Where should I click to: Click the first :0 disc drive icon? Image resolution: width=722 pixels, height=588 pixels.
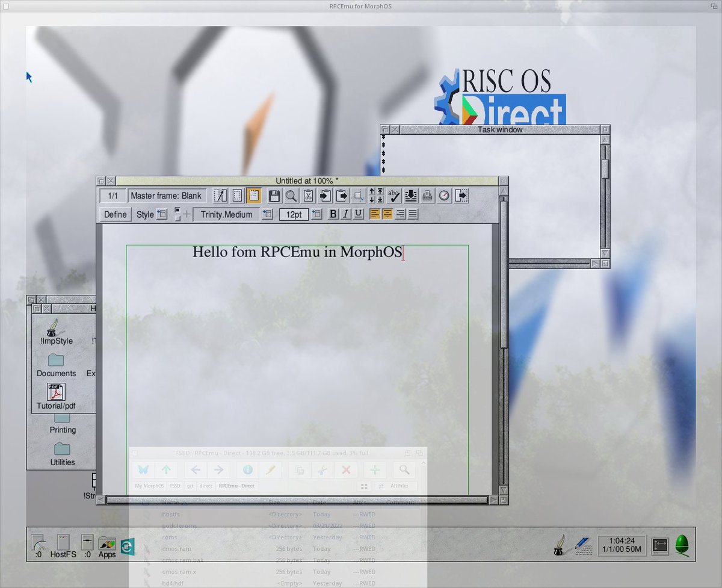pos(38,546)
